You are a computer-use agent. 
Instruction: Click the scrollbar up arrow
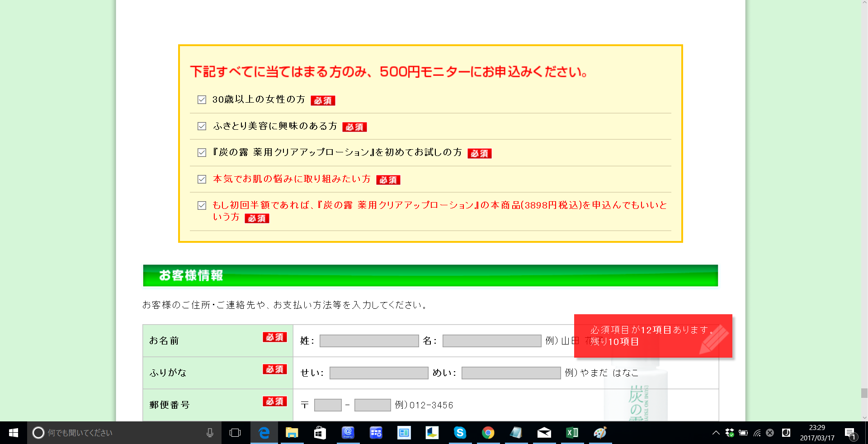864,4
